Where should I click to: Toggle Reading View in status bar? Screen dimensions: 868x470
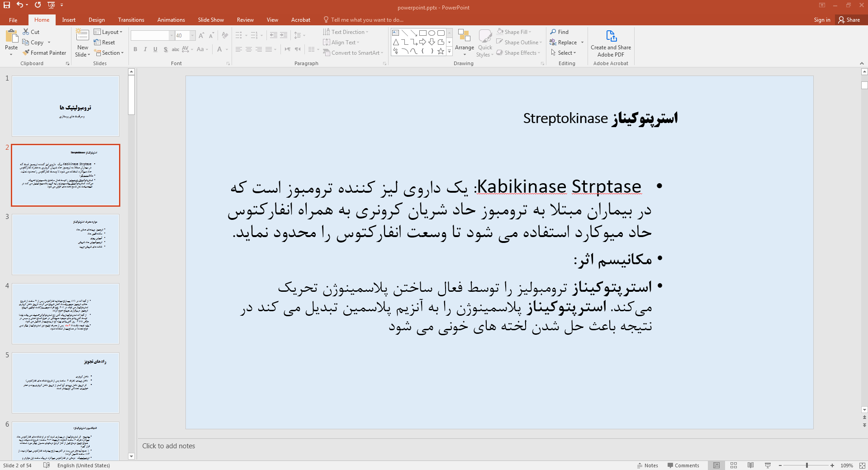click(x=750, y=465)
